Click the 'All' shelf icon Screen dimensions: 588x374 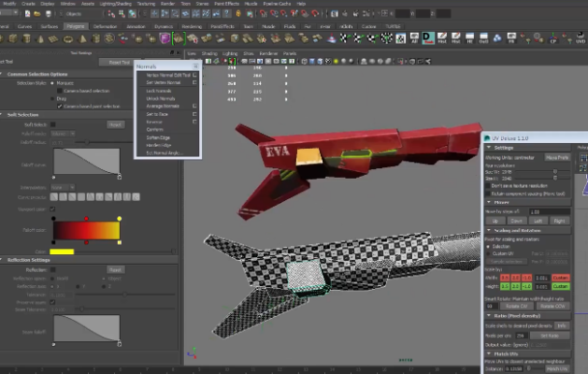pos(414,38)
